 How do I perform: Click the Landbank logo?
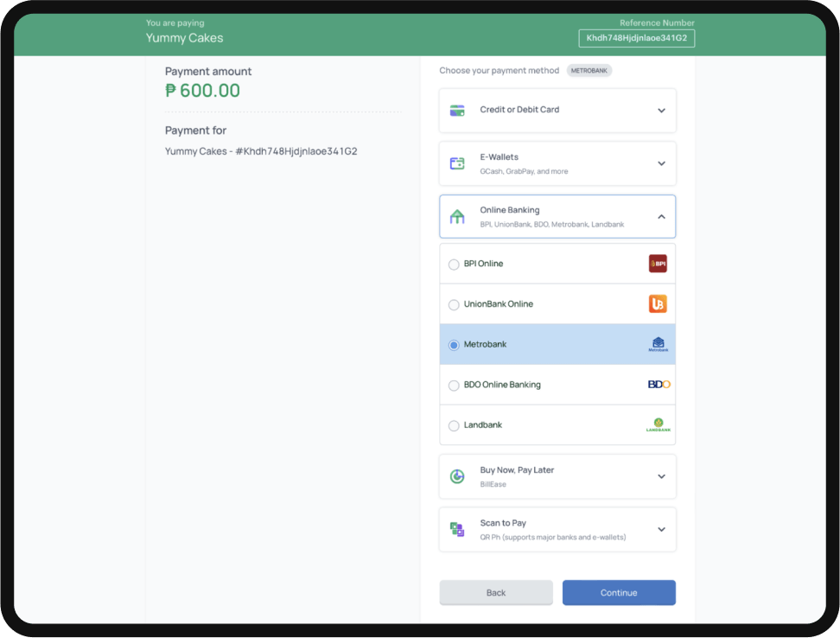pyautogui.click(x=659, y=424)
